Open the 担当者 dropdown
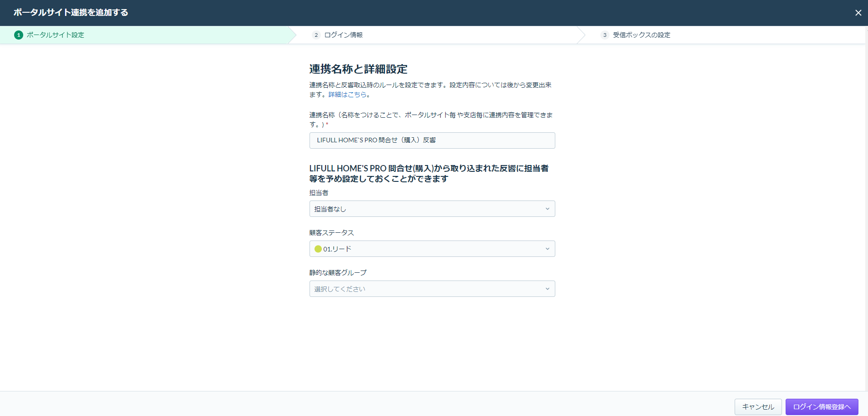The width and height of the screenshot is (868, 416). tap(432, 209)
